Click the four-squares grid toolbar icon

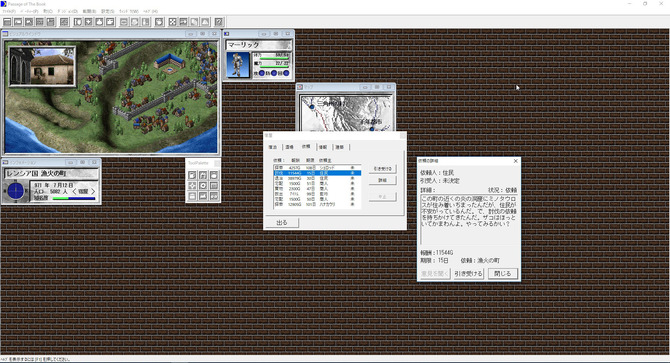pyautogui.click(x=172, y=22)
